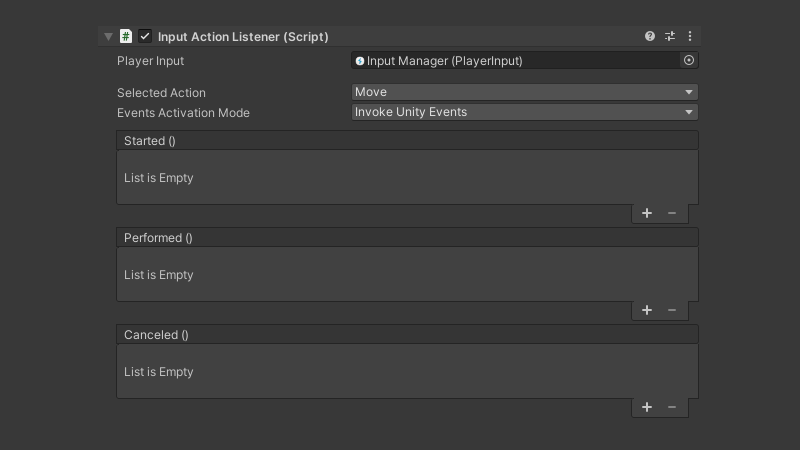Click the Canceled () event header
Image resolution: width=800 pixels, height=450 pixels.
(407, 335)
